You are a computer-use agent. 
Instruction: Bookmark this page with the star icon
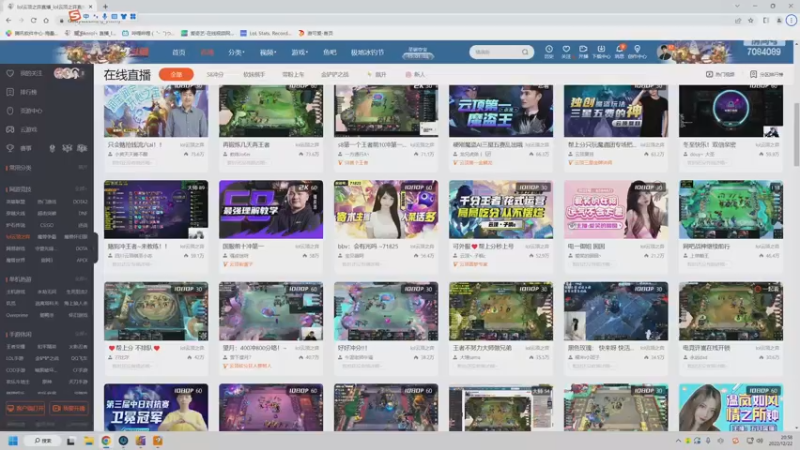751,20
